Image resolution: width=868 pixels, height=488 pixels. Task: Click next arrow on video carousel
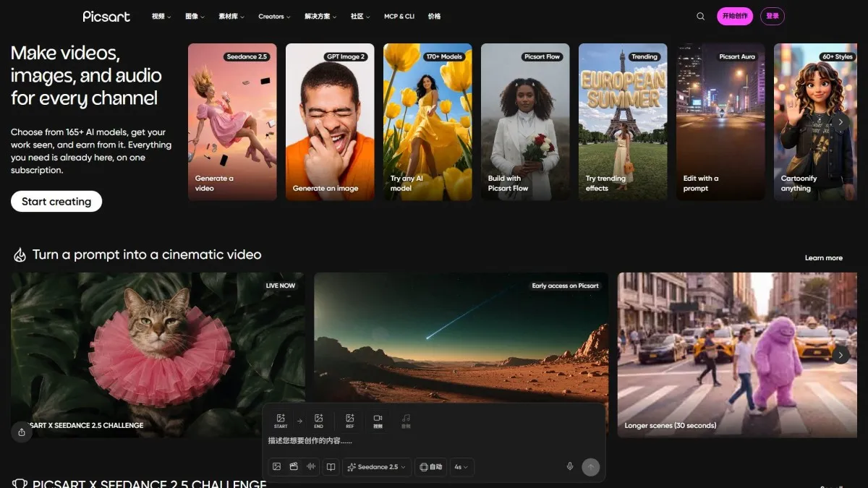tap(841, 355)
